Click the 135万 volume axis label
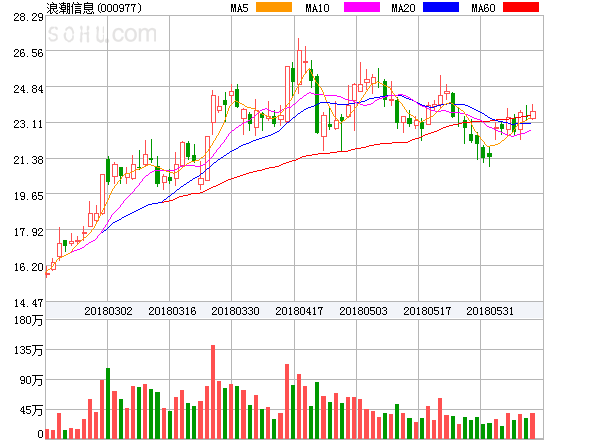This screenshot has height=440, width=600. (28, 350)
